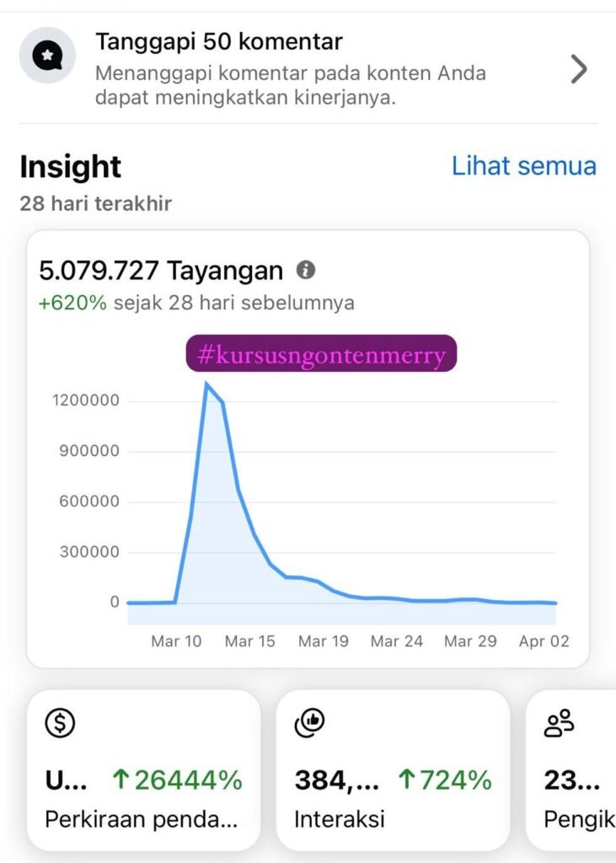Tap the 28 hari terakhir period text
Image resolution: width=616 pixels, height=863 pixels.
click(x=95, y=204)
